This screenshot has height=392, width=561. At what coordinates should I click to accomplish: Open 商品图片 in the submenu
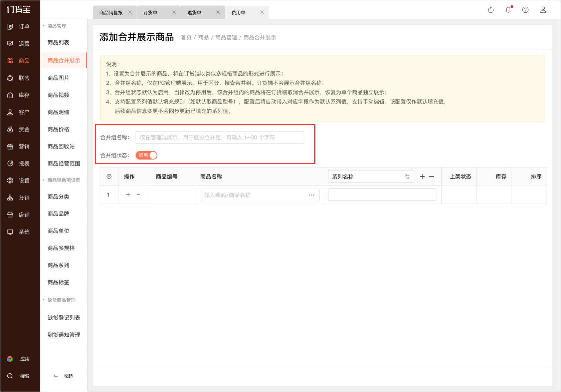coord(58,78)
